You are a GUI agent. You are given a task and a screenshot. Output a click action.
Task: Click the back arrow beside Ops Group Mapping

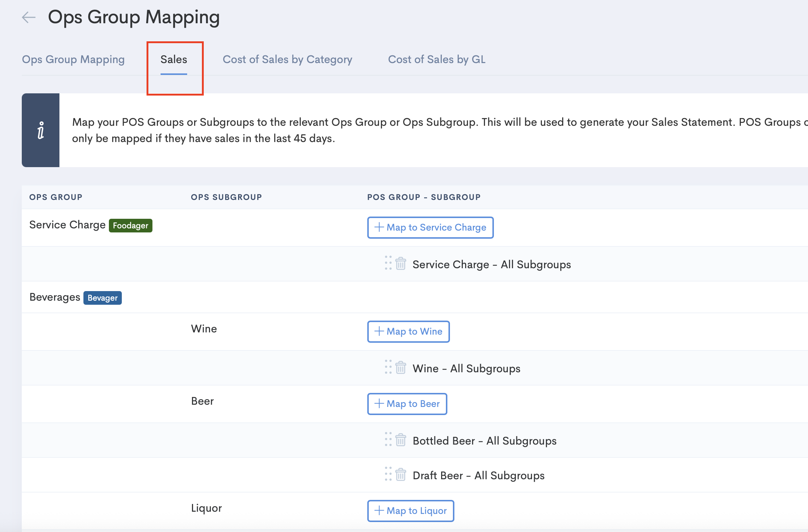(x=28, y=17)
